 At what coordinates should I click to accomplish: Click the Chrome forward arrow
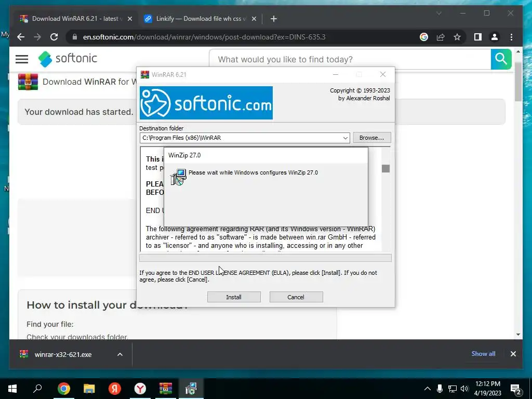(x=37, y=37)
